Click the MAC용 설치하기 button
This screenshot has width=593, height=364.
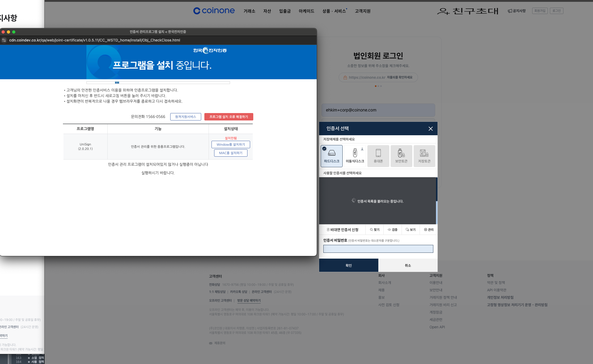point(231,153)
